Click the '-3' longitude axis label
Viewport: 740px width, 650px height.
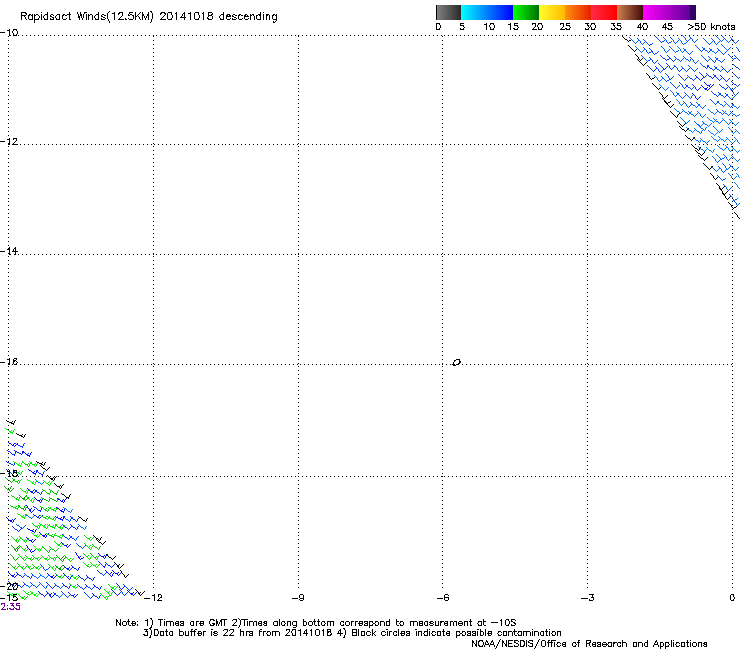[587, 598]
